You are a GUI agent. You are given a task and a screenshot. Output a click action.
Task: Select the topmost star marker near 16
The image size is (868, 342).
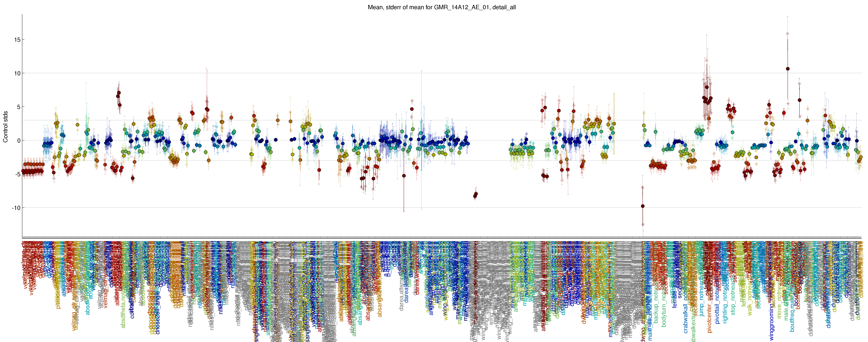(787, 34)
